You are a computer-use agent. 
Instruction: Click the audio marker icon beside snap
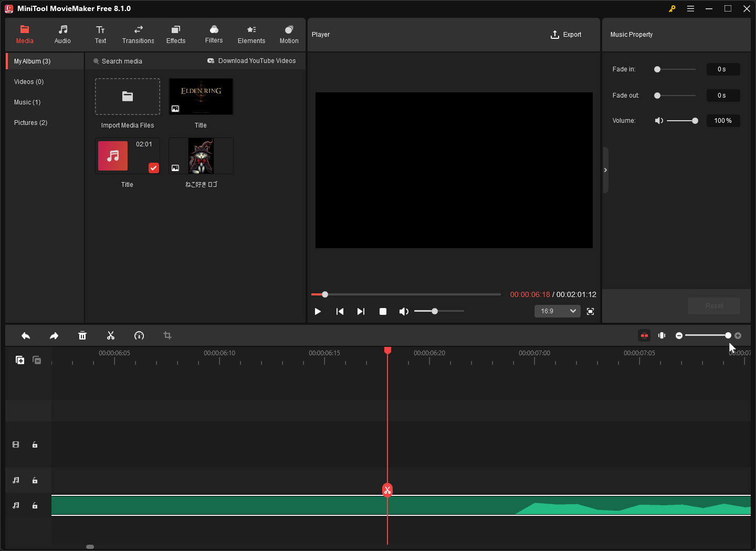[662, 336]
